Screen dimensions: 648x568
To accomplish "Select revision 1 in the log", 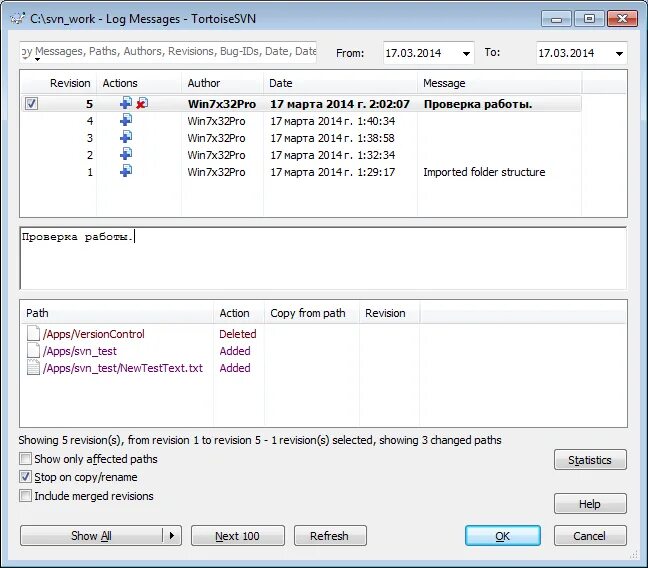I will (x=301, y=172).
